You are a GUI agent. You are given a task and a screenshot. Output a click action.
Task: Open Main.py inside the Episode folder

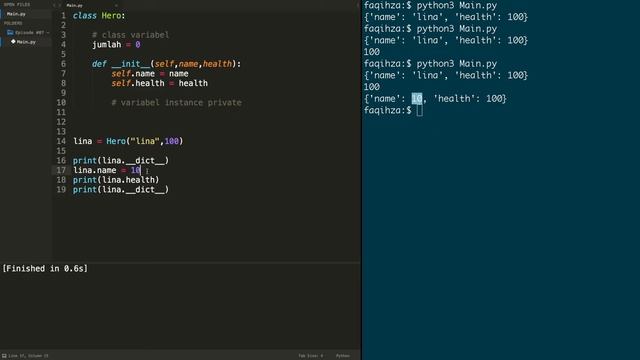pyautogui.click(x=26, y=42)
